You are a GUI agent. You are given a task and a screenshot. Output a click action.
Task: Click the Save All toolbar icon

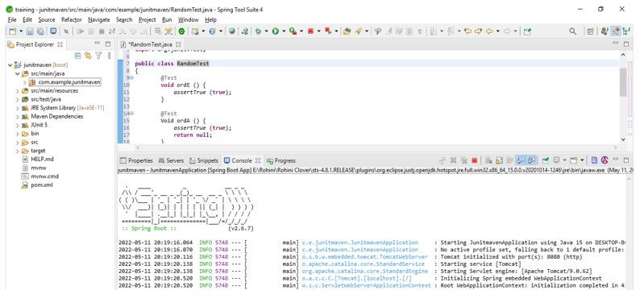click(x=40, y=31)
